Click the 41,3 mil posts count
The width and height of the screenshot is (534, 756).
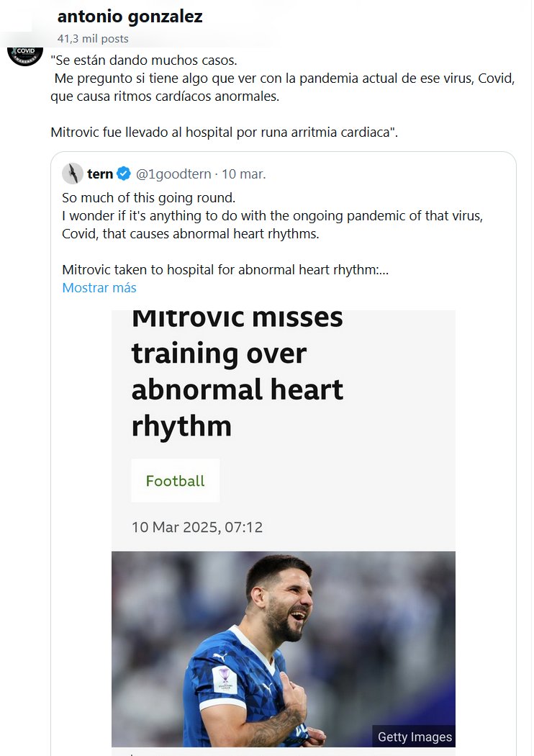[x=93, y=39]
